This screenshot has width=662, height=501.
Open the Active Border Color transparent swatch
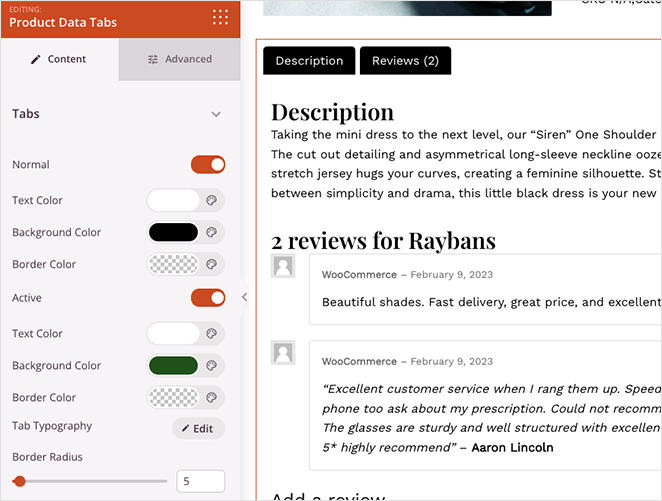pos(173,398)
